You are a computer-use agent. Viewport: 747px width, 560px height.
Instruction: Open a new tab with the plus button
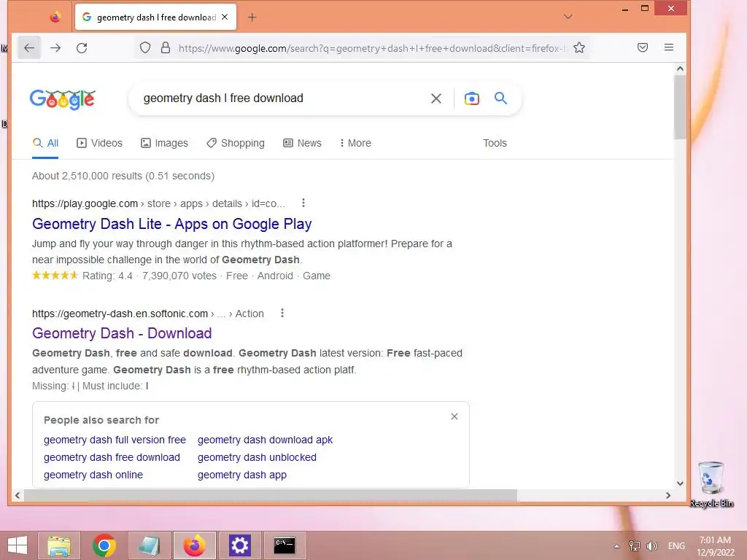pos(252,17)
